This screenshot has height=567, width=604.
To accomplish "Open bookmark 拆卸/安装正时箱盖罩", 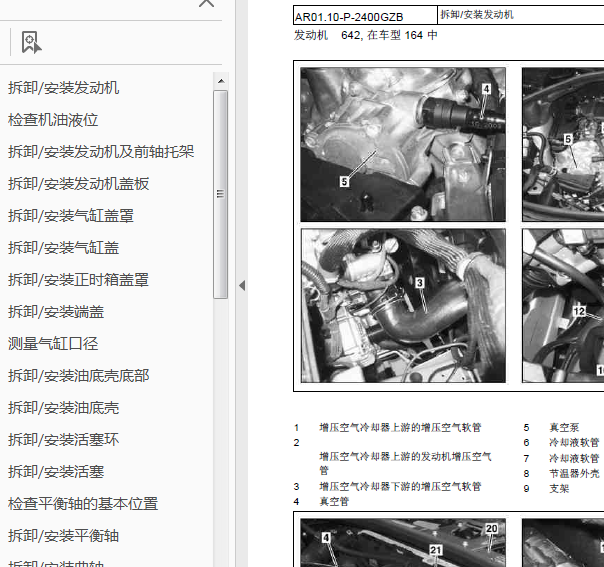I will click(79, 280).
